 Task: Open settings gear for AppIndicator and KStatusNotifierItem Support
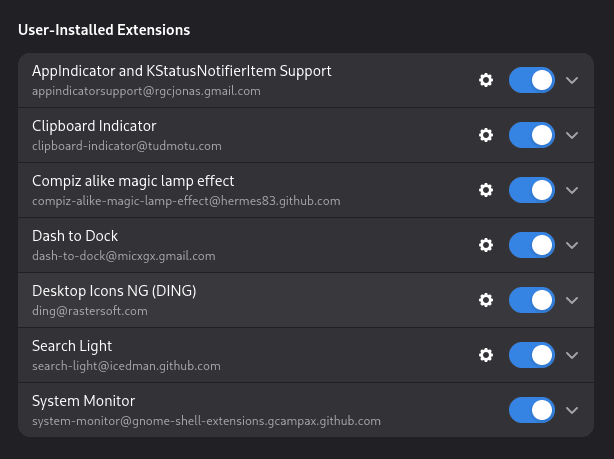tap(486, 80)
